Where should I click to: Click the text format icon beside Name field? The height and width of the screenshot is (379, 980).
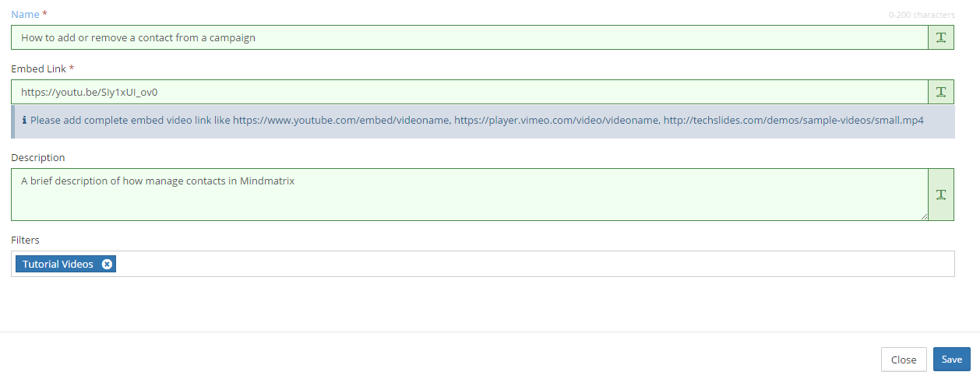point(941,37)
